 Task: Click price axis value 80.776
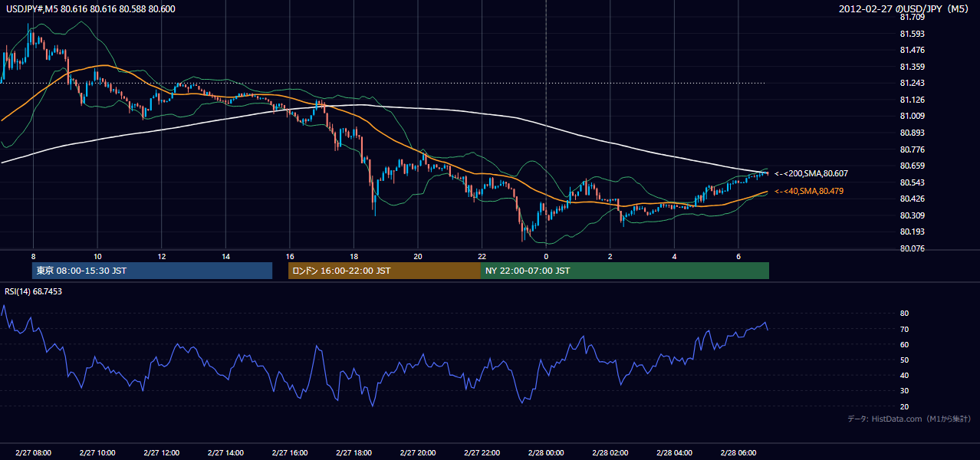(x=913, y=149)
